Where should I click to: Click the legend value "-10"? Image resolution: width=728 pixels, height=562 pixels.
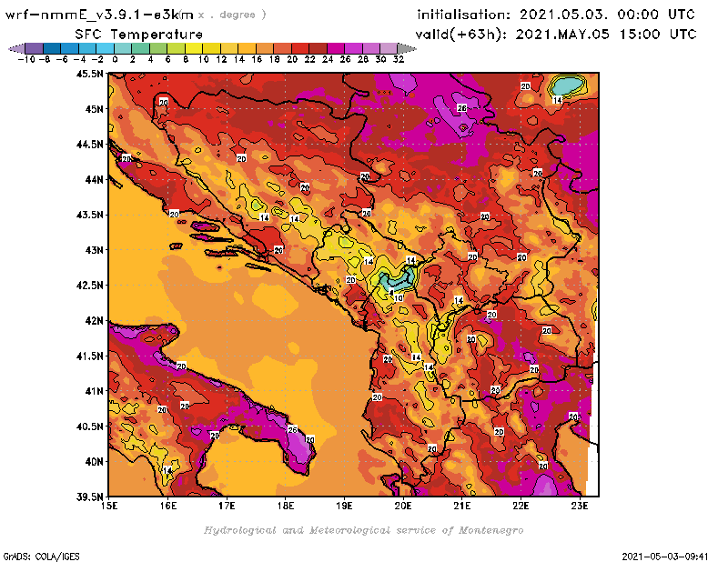[26, 60]
